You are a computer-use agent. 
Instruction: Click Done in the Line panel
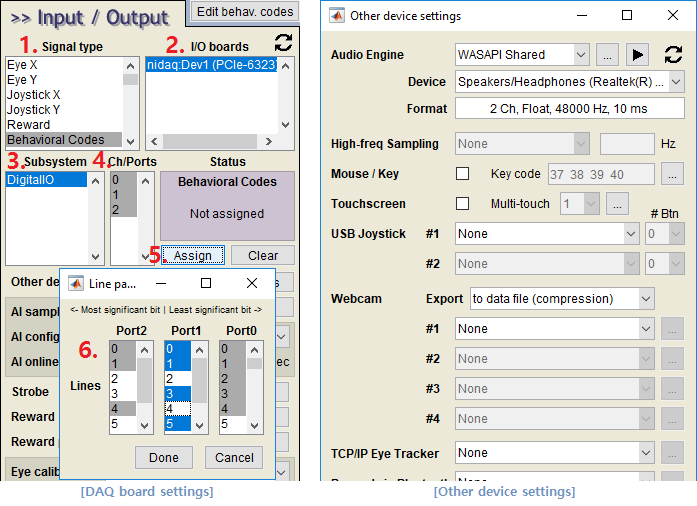tap(164, 458)
